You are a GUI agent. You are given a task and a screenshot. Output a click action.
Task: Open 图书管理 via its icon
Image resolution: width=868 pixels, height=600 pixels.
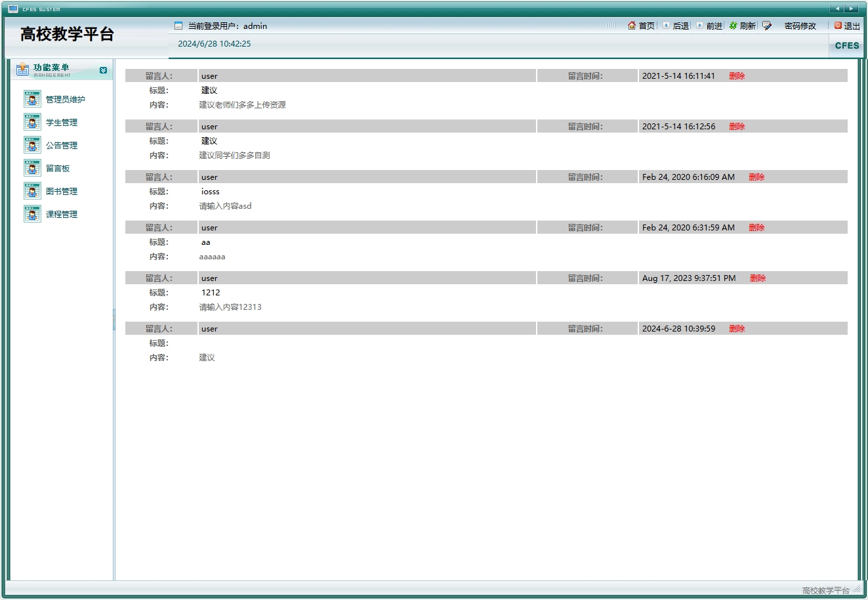pos(31,190)
